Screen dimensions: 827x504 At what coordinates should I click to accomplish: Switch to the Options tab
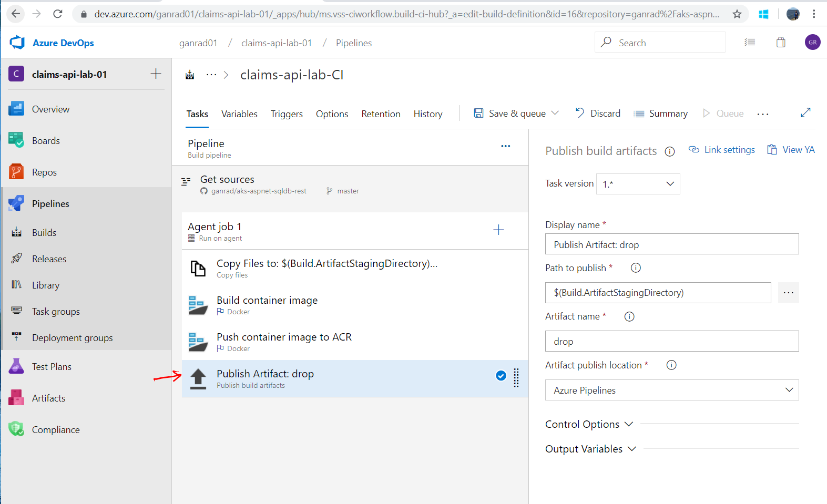332,114
